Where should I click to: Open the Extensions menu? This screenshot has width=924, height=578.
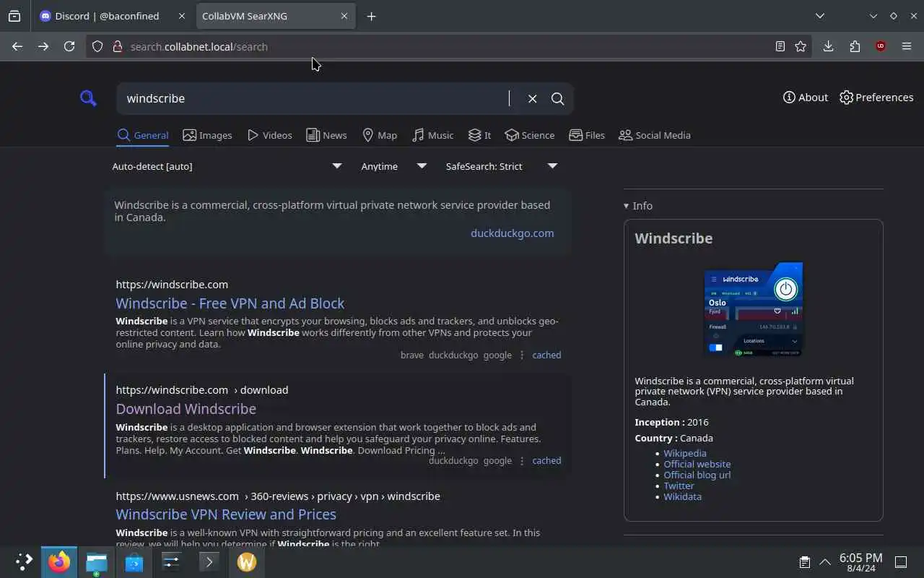[x=855, y=46]
